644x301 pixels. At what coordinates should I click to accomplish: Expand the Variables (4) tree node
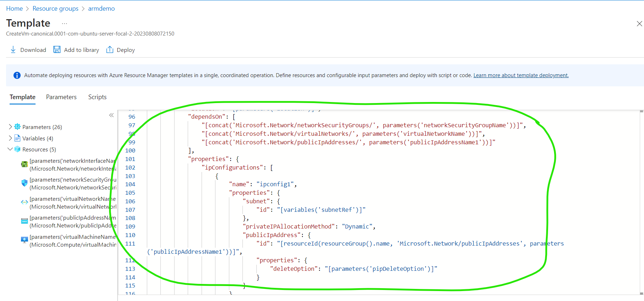click(10, 138)
